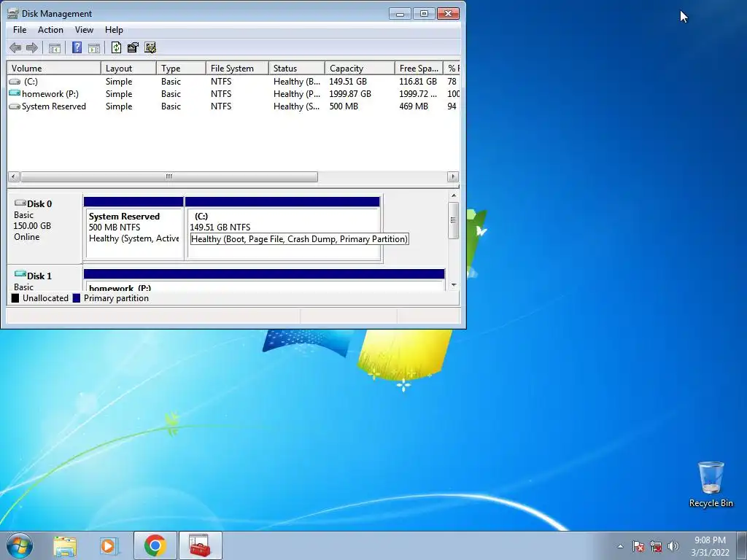Open the File menu
The image size is (747, 560).
coord(20,29)
